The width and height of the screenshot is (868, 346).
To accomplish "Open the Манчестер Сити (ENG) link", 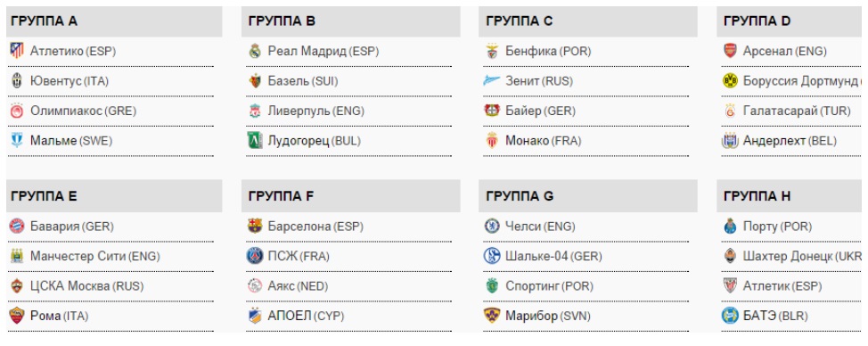I will pyautogui.click(x=95, y=256).
